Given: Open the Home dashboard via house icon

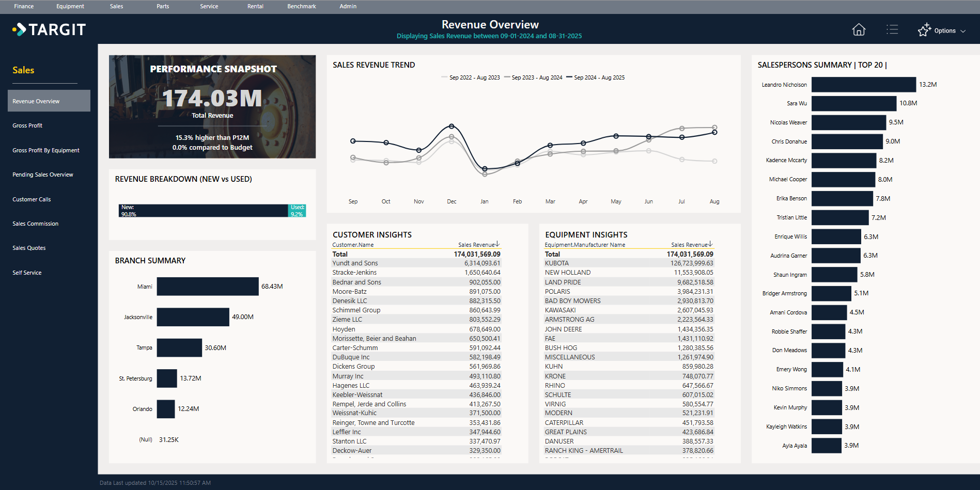Looking at the screenshot, I should click(859, 29).
